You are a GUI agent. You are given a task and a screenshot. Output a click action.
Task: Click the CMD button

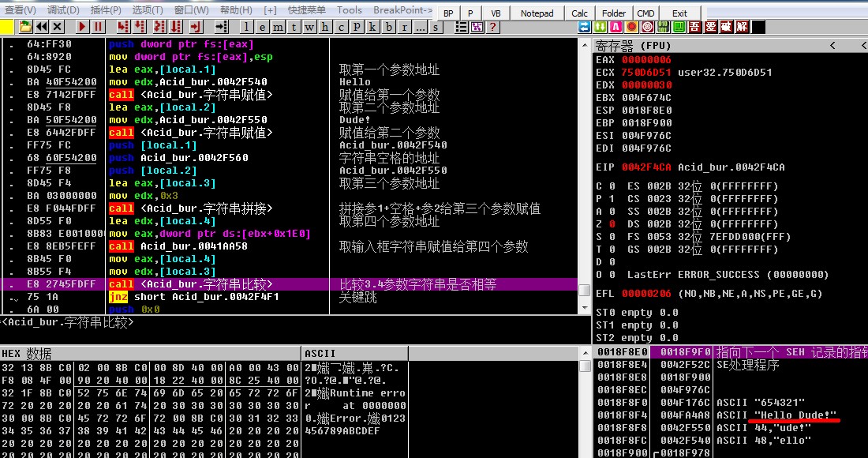(645, 13)
